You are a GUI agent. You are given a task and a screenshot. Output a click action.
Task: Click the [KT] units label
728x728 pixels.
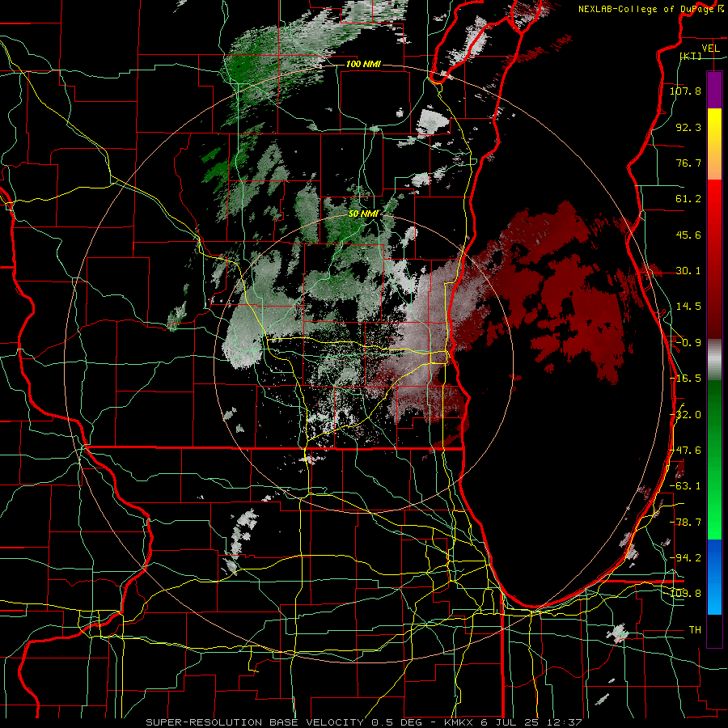[690, 56]
